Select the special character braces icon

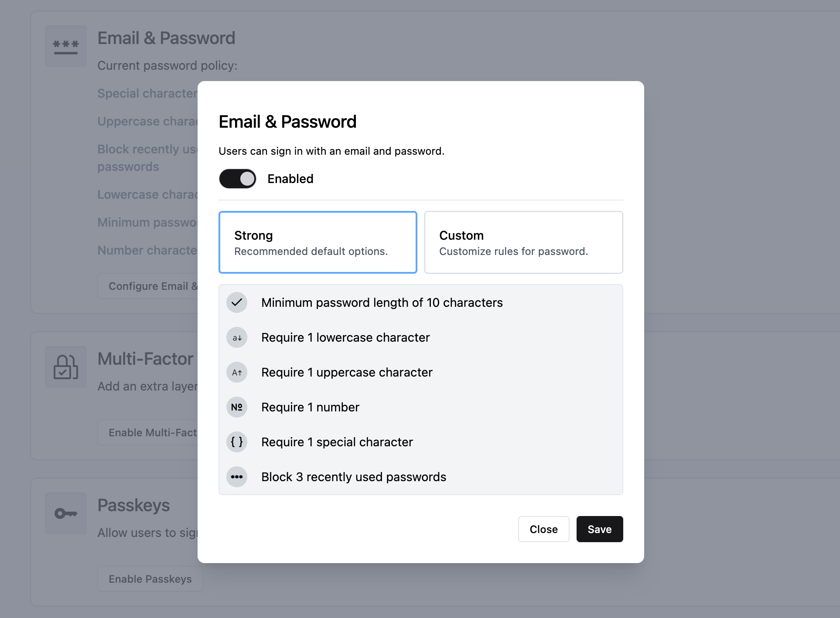tap(237, 441)
